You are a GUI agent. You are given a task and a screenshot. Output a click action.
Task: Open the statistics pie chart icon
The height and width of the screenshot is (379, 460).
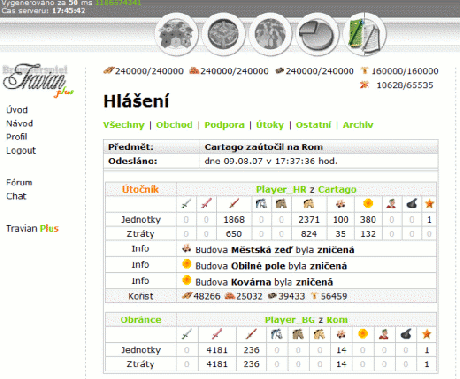(317, 34)
